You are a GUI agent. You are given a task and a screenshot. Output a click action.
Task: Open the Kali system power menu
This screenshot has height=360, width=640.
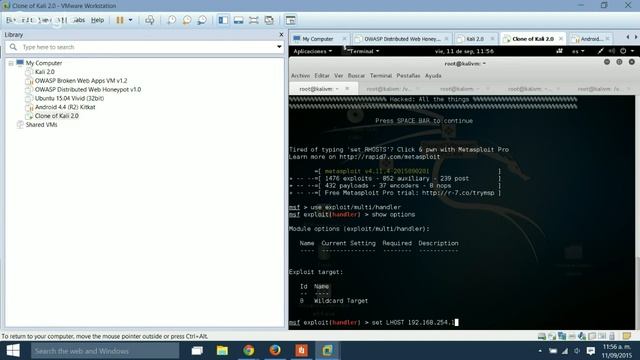pyautogui.click(x=627, y=51)
